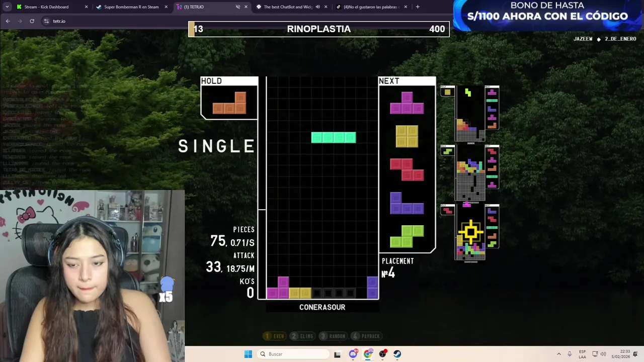The height and width of the screenshot is (362, 644).
Task: Open network settings tray icon
Action: tap(595, 354)
